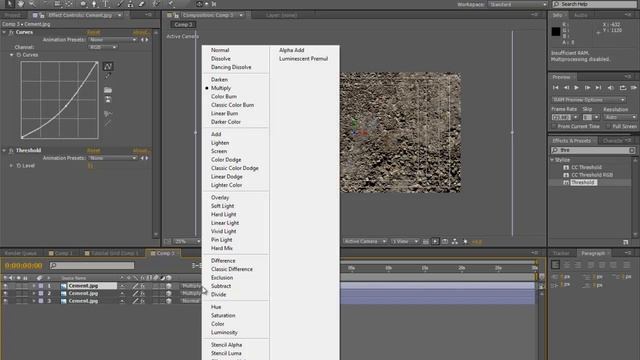Click the Search Help field

tap(594, 4)
